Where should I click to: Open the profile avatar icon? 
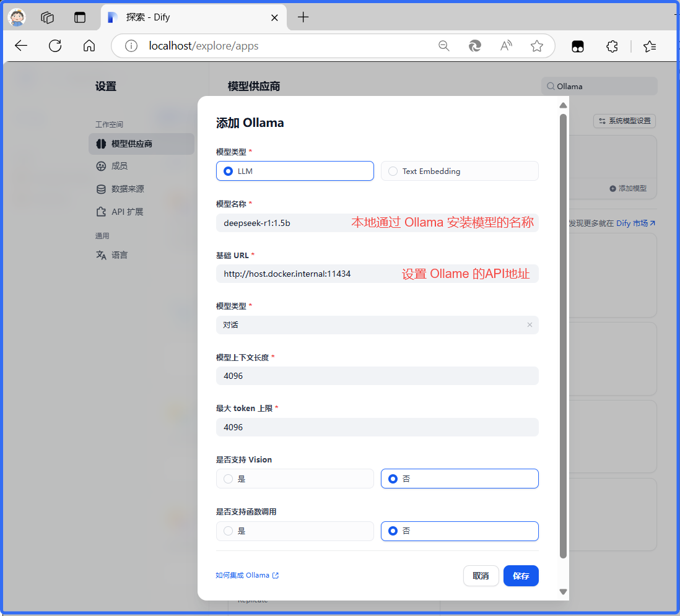coord(17,17)
